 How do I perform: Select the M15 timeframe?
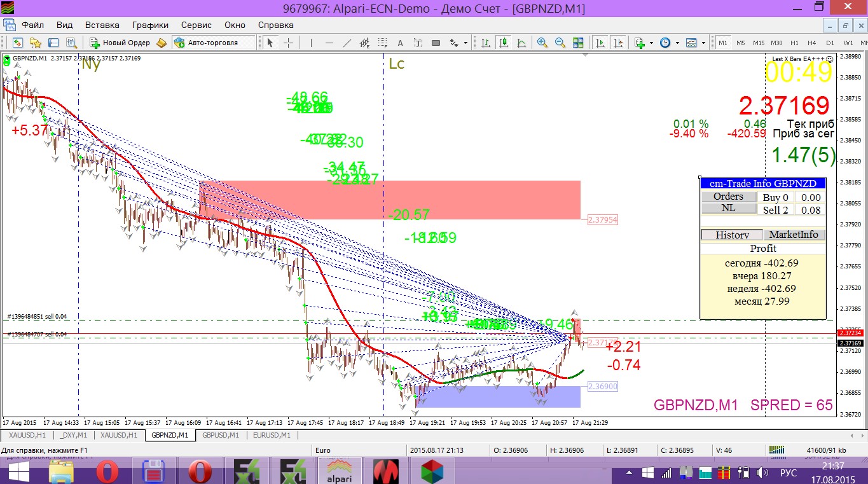tap(759, 43)
